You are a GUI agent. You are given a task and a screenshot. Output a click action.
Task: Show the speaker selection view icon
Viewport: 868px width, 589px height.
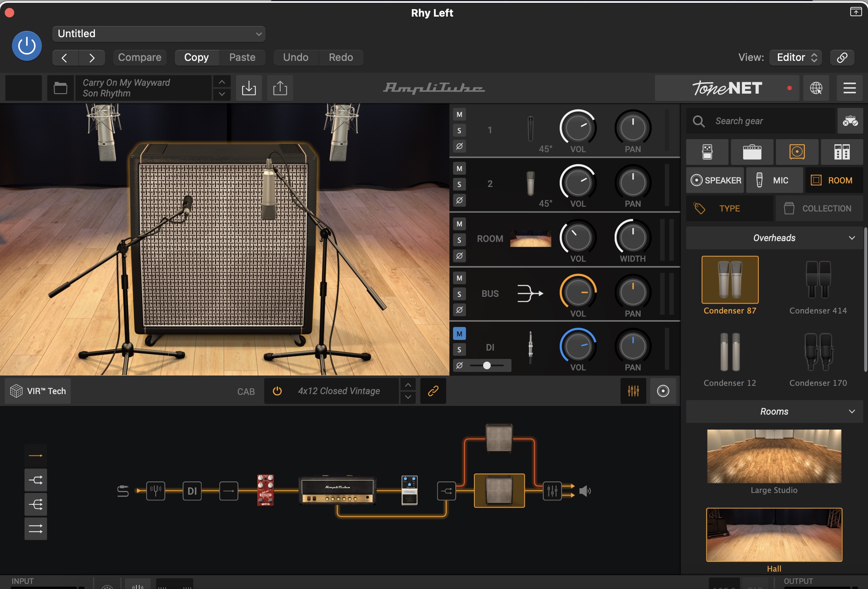pos(663,391)
